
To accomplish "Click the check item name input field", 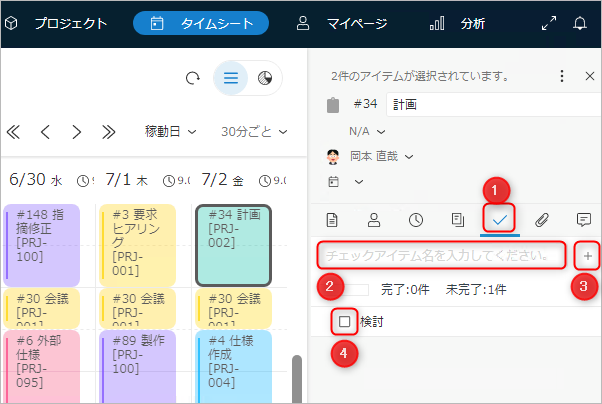I will click(x=442, y=256).
